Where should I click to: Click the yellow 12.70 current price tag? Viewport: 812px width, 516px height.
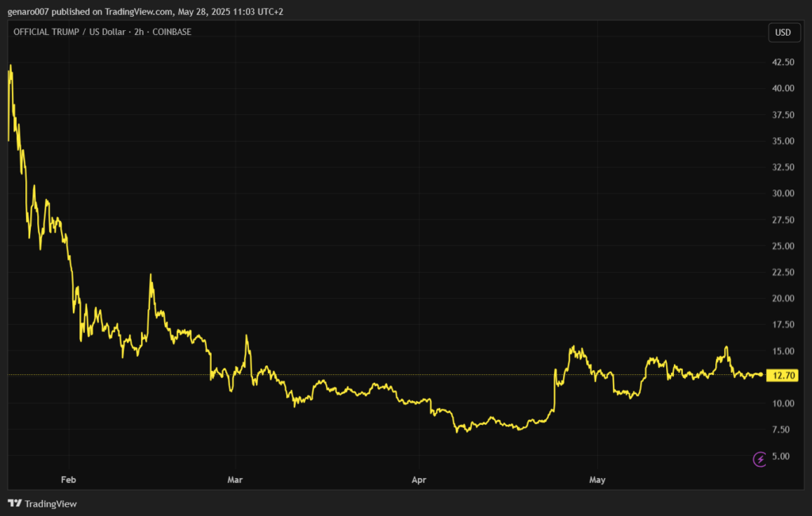[x=783, y=375]
